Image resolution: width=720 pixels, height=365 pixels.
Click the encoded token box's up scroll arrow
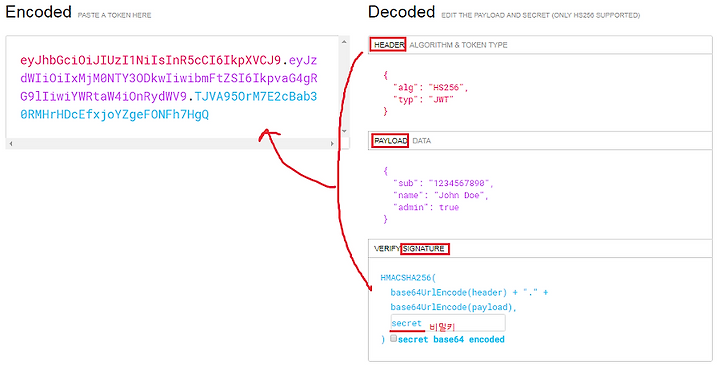point(344,42)
